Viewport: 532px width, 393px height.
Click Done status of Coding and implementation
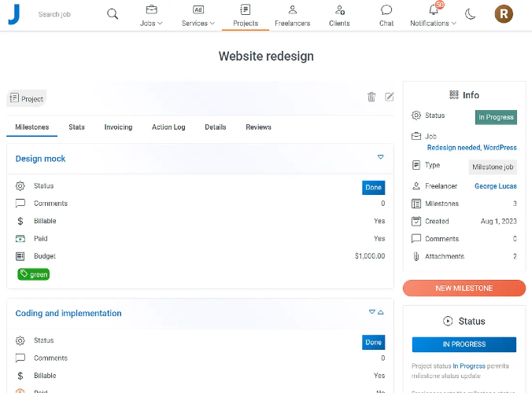click(x=373, y=342)
